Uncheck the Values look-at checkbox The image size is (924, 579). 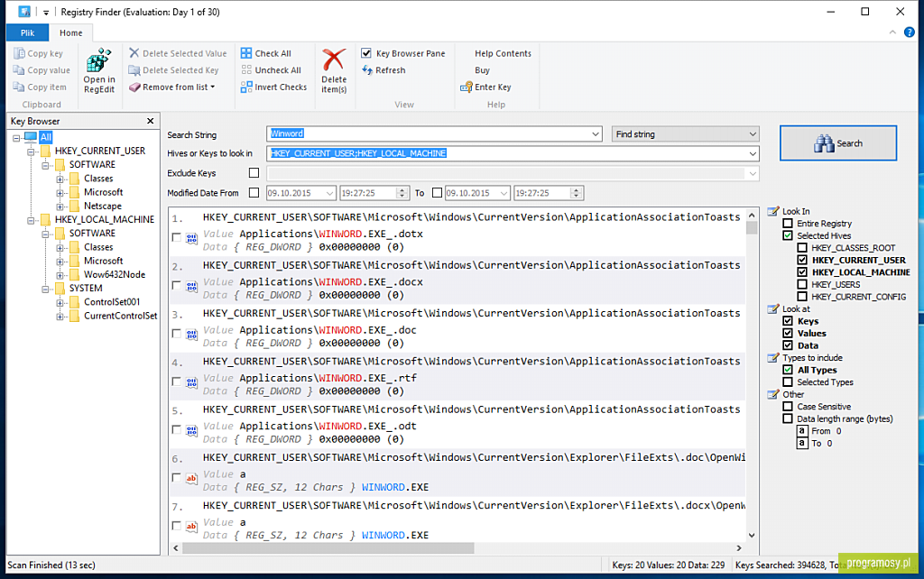tap(787, 334)
